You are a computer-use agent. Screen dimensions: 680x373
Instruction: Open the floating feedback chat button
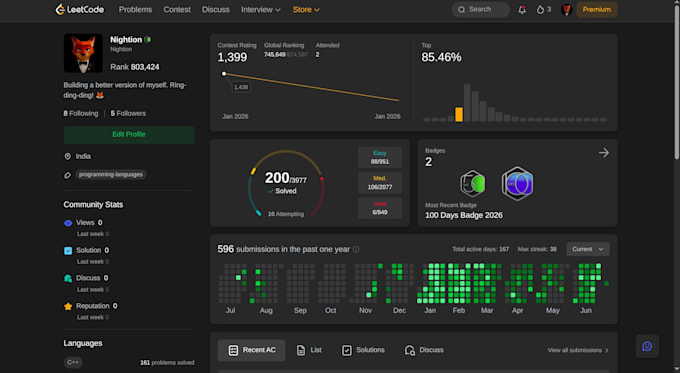pyautogui.click(x=647, y=346)
